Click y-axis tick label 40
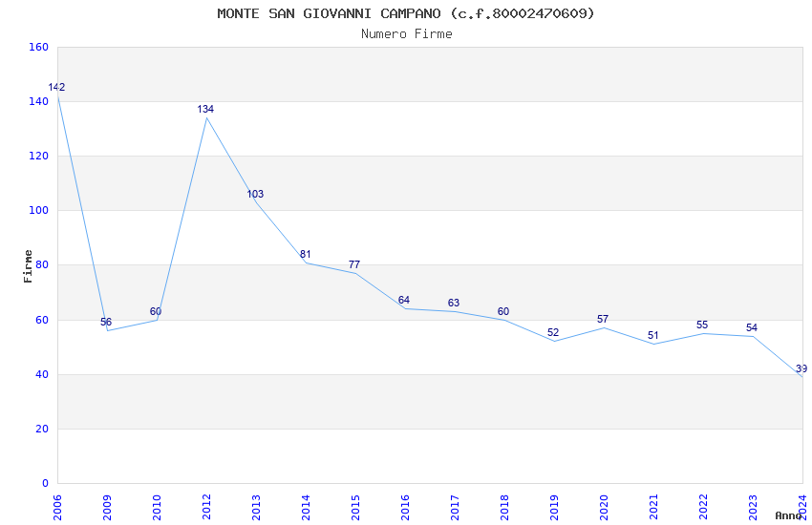The width and height of the screenshot is (812, 525). pyautogui.click(x=42, y=374)
